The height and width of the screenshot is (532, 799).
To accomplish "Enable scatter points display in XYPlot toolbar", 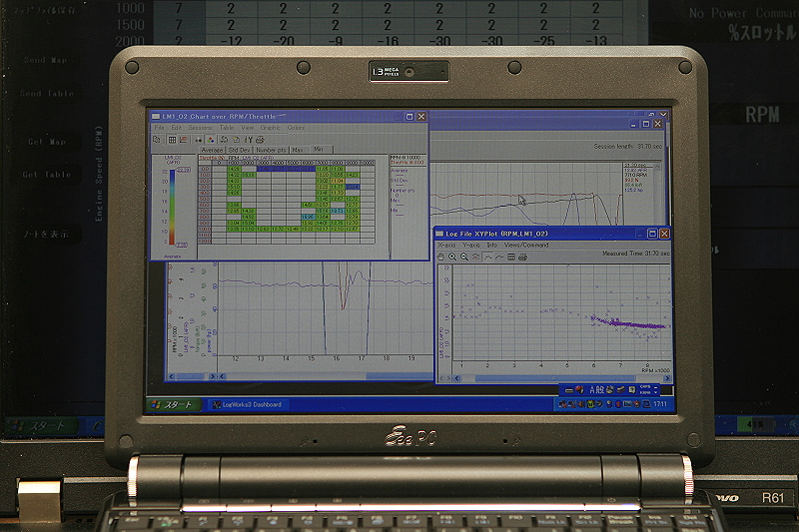I will pos(488,258).
